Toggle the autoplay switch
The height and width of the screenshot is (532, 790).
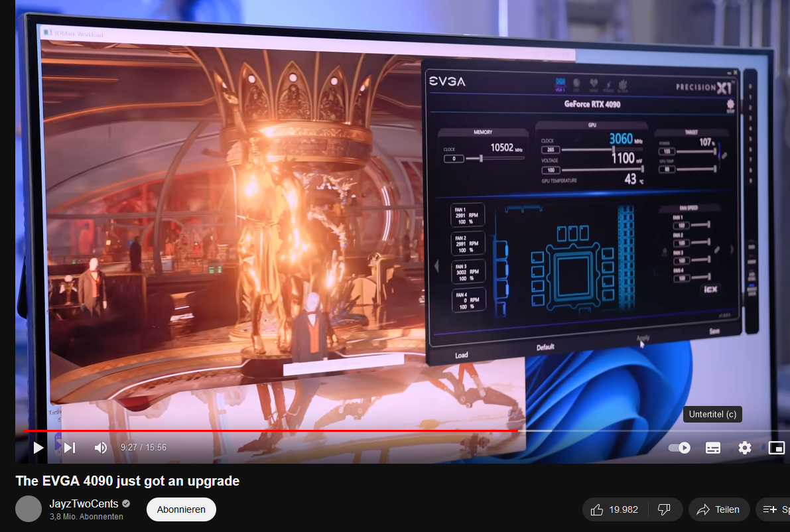click(x=679, y=447)
